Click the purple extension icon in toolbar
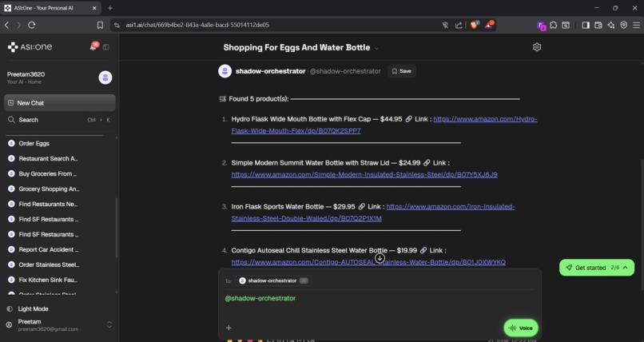644x342 pixels. 541,26
